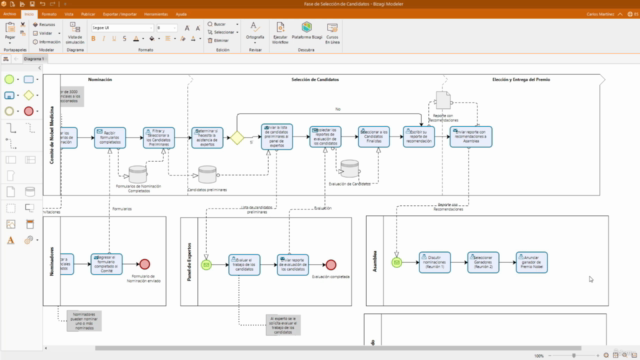Click the zoom slider handle
The height and width of the screenshot is (360, 640).
coord(574,356)
